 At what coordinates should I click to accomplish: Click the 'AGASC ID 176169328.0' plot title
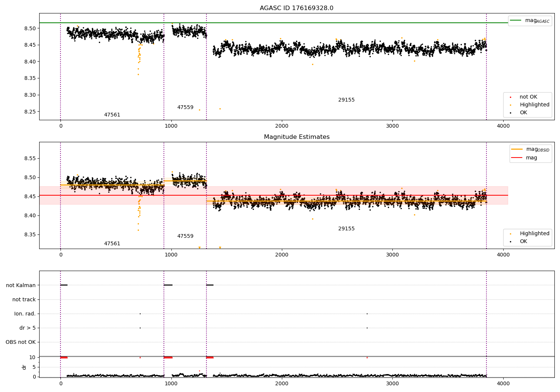click(x=296, y=8)
